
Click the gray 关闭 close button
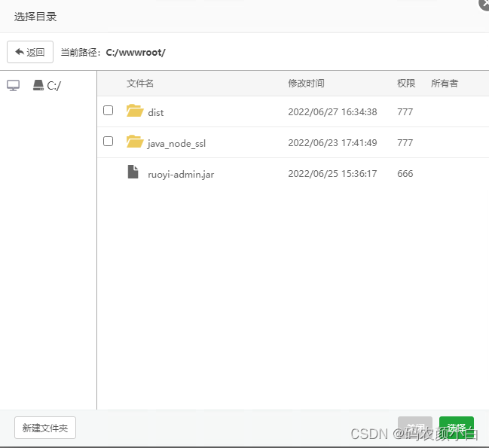tap(415, 428)
